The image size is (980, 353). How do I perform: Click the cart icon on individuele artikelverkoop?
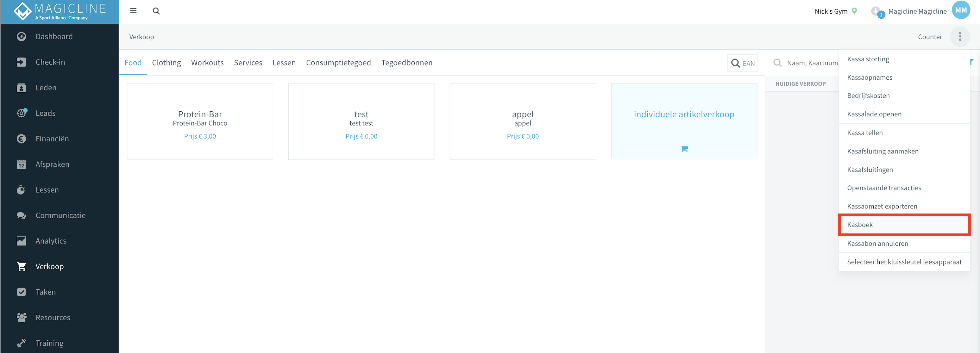pyautogui.click(x=684, y=149)
